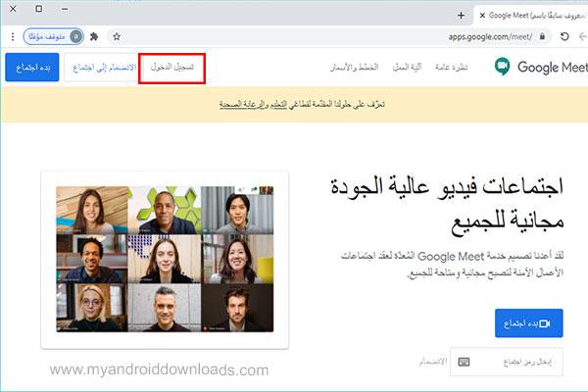
Task: Click the Chrome three-dot menu icon
Action: 13,37
